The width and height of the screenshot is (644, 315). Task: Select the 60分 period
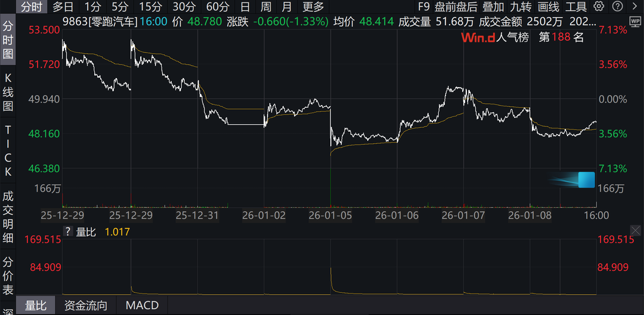(218, 7)
